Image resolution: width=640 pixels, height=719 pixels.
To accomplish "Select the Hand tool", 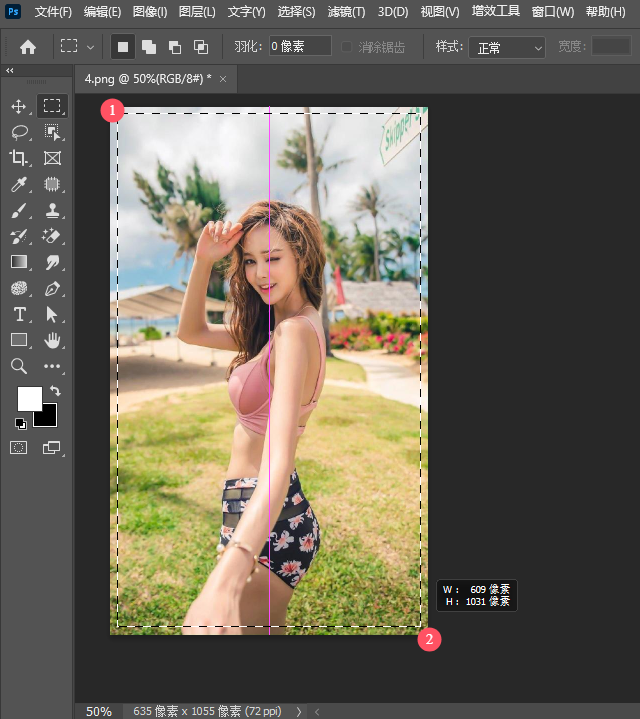I will [52, 340].
